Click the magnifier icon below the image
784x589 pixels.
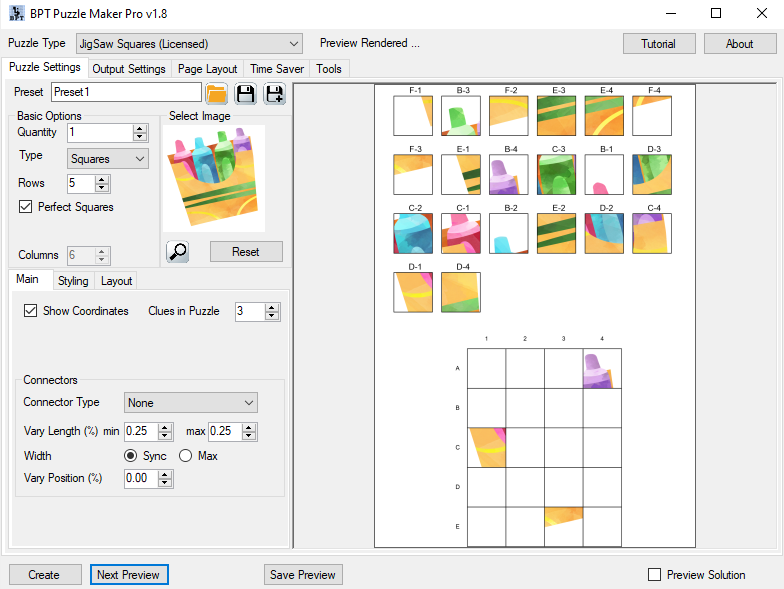[x=178, y=252]
